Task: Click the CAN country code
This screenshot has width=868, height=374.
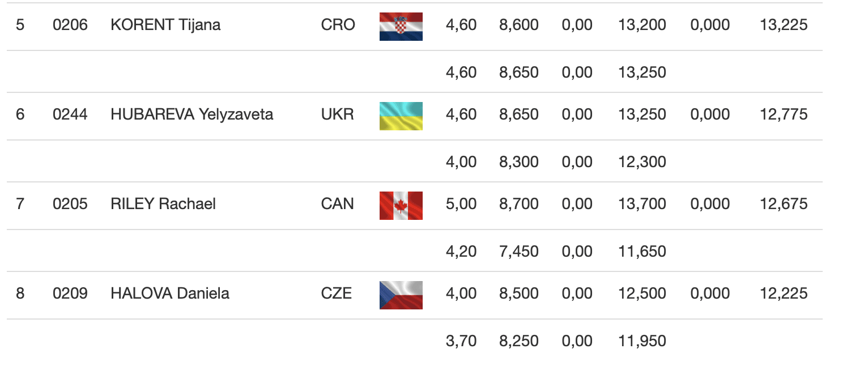Action: tap(337, 204)
